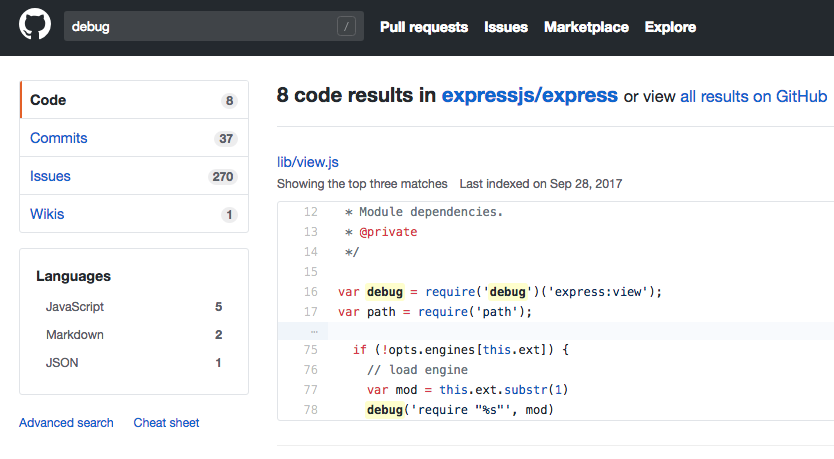View all results on GitHub
Viewport: 834px width, 459px height.
click(753, 97)
